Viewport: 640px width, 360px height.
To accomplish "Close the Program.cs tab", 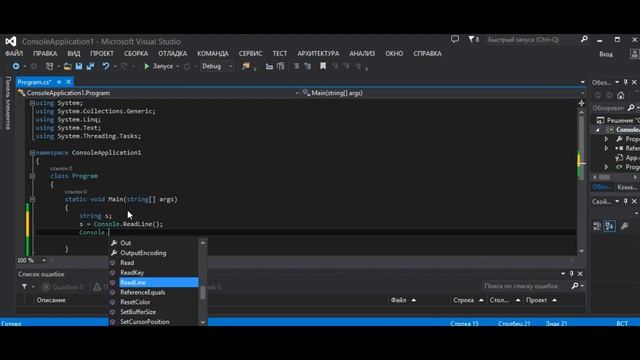I will (69, 82).
